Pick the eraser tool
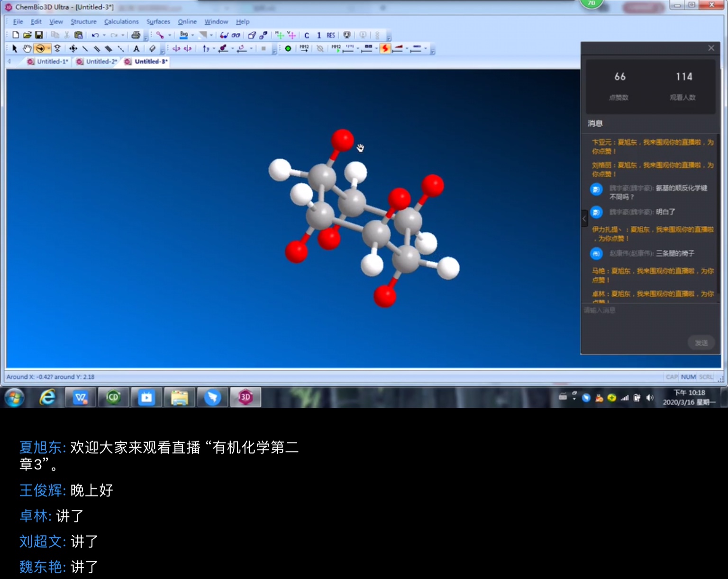The width and height of the screenshot is (728, 579). (x=152, y=48)
